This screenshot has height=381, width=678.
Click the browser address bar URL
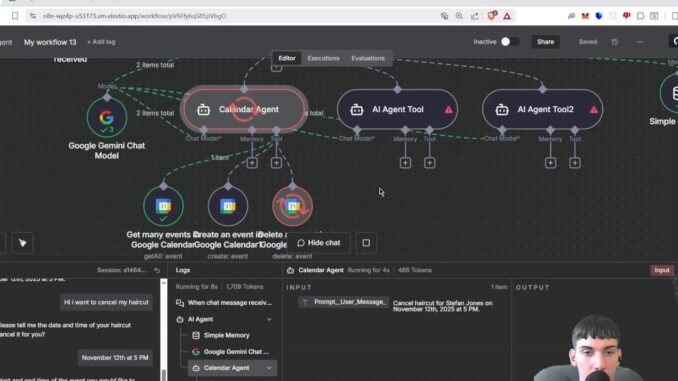[134, 16]
